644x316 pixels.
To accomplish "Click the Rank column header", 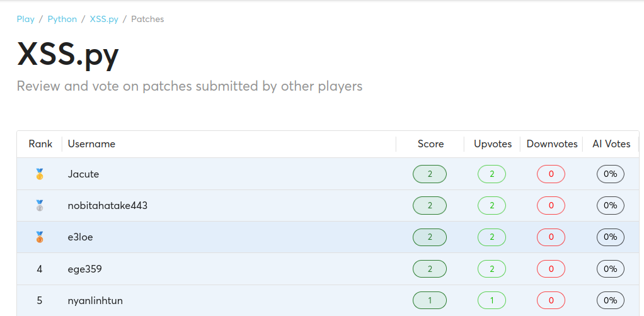I will click(40, 144).
